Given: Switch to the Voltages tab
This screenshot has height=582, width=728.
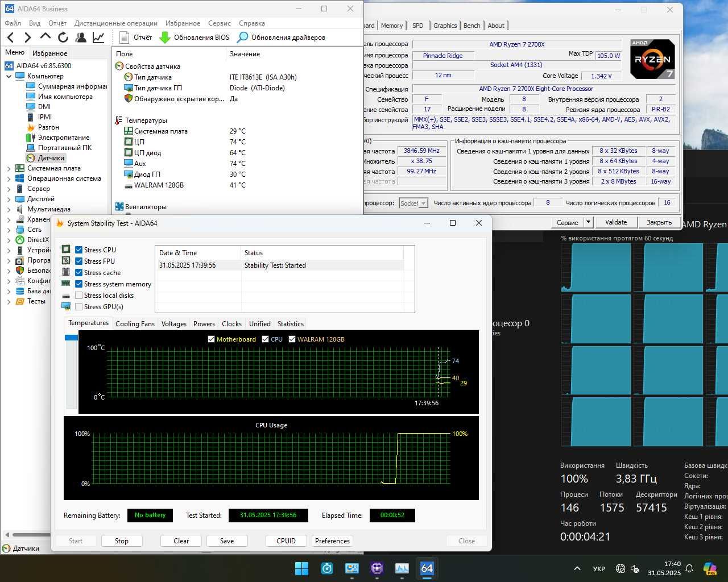Looking at the screenshot, I should click(x=174, y=324).
